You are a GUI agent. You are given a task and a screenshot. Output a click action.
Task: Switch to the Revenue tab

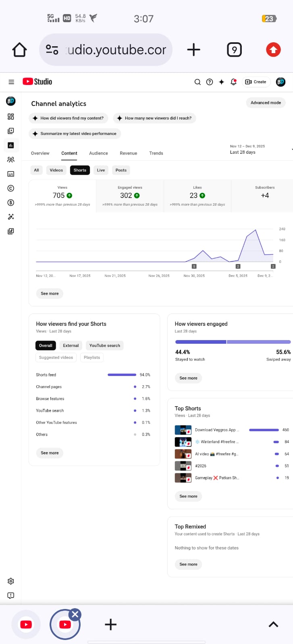tap(128, 153)
